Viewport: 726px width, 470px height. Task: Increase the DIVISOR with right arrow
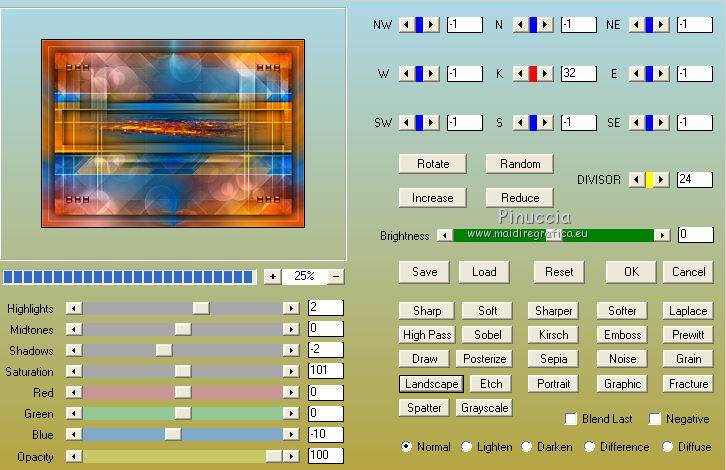[x=661, y=180]
